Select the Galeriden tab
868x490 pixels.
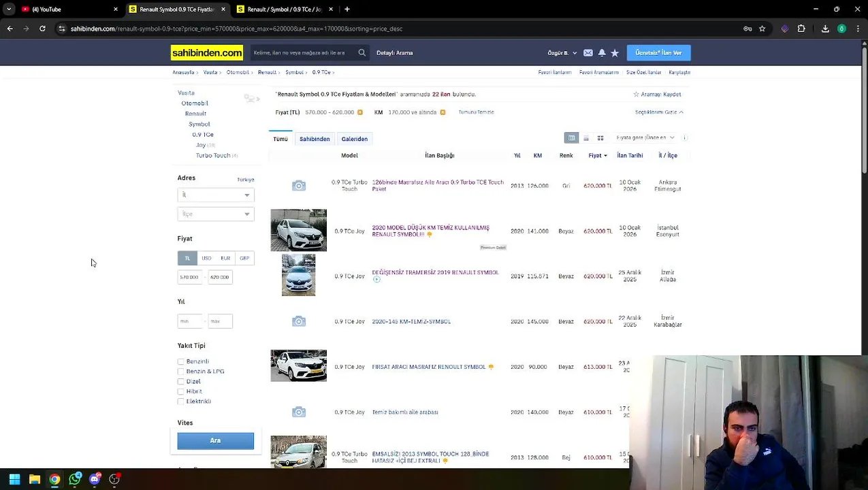354,139
